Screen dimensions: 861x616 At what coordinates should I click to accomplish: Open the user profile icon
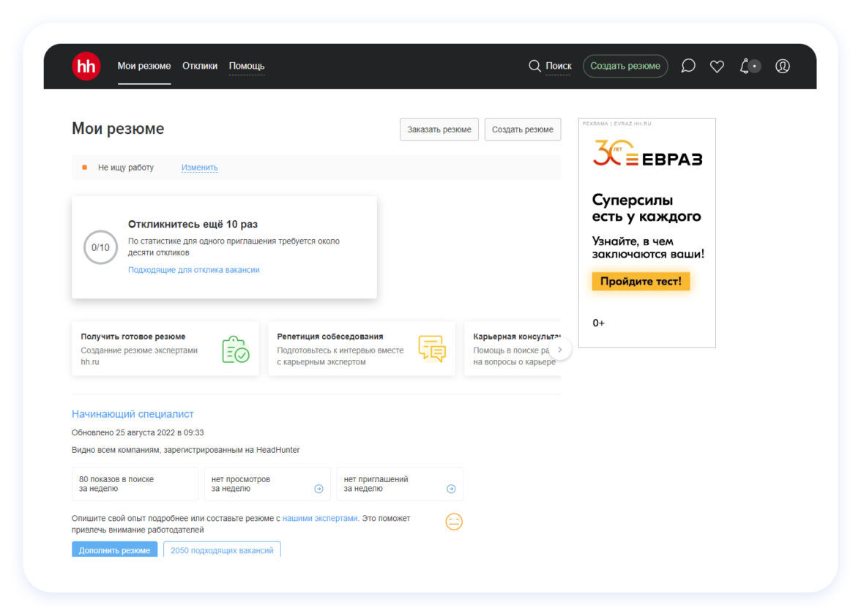(x=782, y=66)
